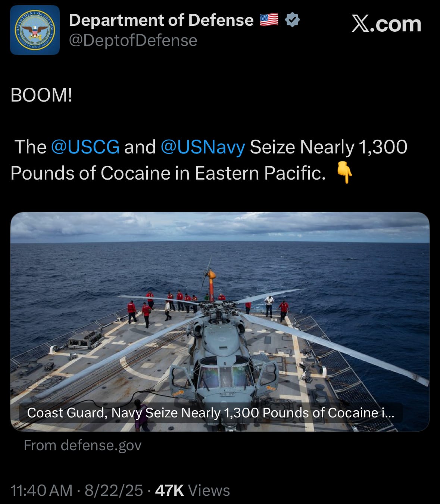Click the pointing-down hand emoji

click(x=344, y=173)
